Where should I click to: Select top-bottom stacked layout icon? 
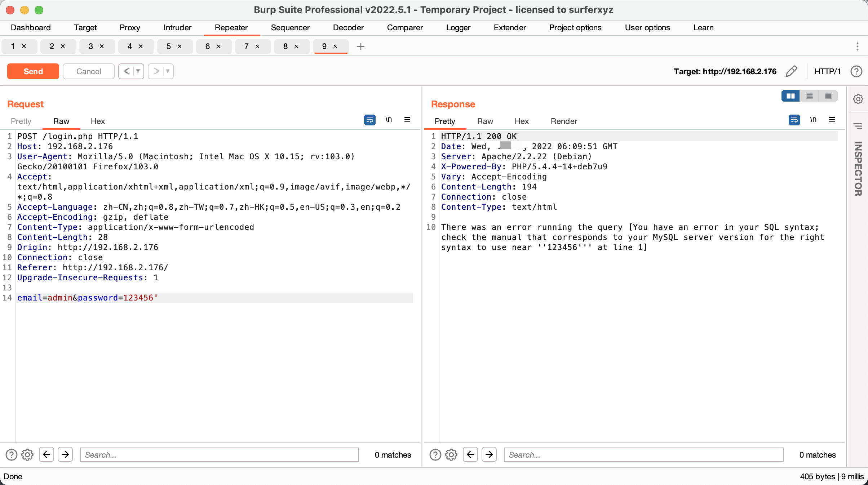tap(809, 96)
